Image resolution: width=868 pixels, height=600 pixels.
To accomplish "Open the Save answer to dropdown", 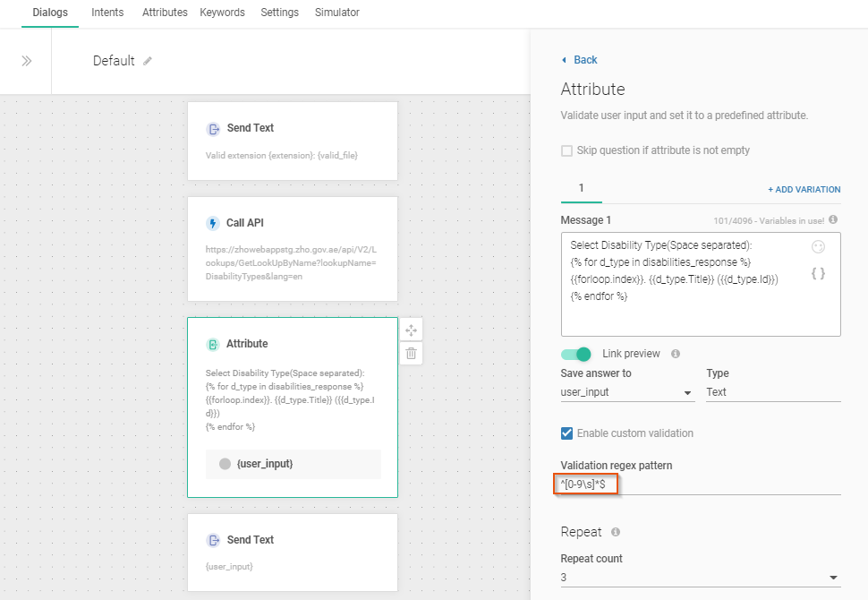I will click(x=626, y=392).
